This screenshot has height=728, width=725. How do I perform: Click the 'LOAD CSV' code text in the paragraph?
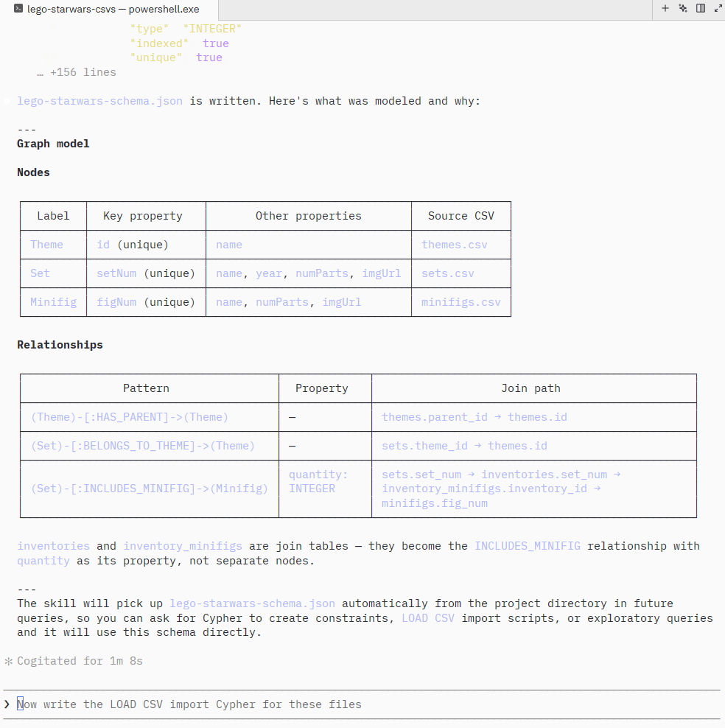428,618
